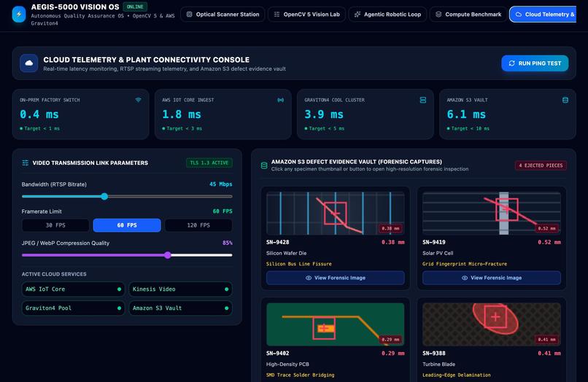Select the 60 FPS framerate option
588x382 pixels.
pyautogui.click(x=127, y=225)
